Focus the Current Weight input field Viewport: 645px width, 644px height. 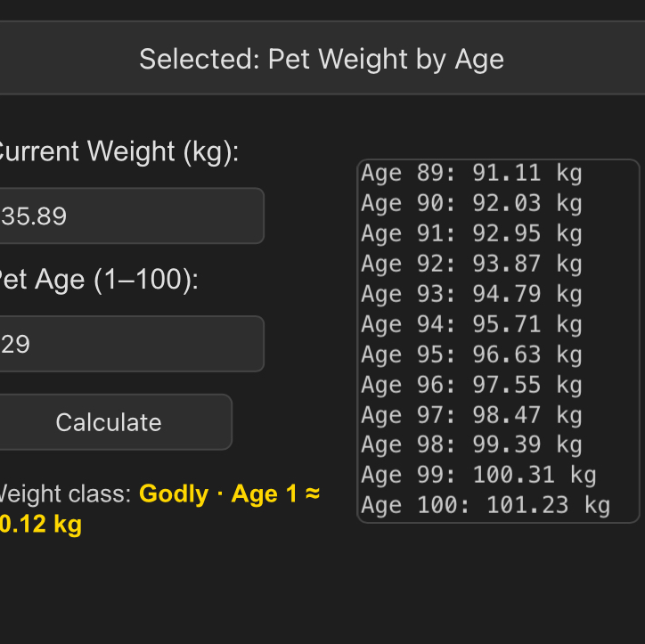(132, 216)
